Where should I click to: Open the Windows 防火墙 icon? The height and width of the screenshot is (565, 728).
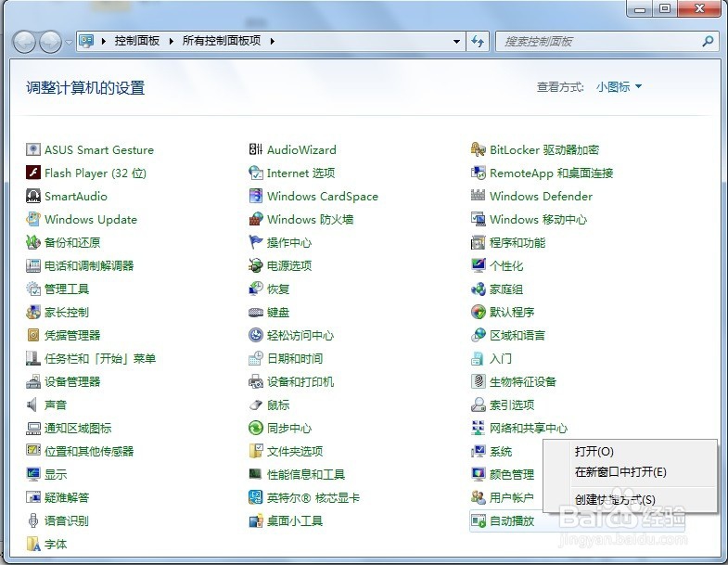click(x=256, y=219)
